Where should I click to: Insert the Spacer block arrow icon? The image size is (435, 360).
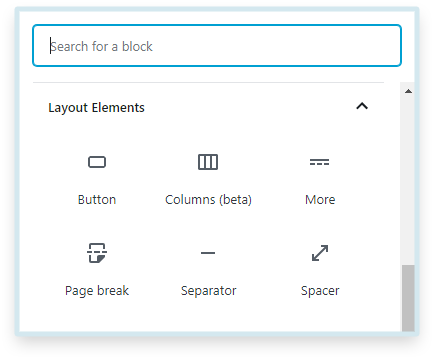pyautogui.click(x=320, y=253)
